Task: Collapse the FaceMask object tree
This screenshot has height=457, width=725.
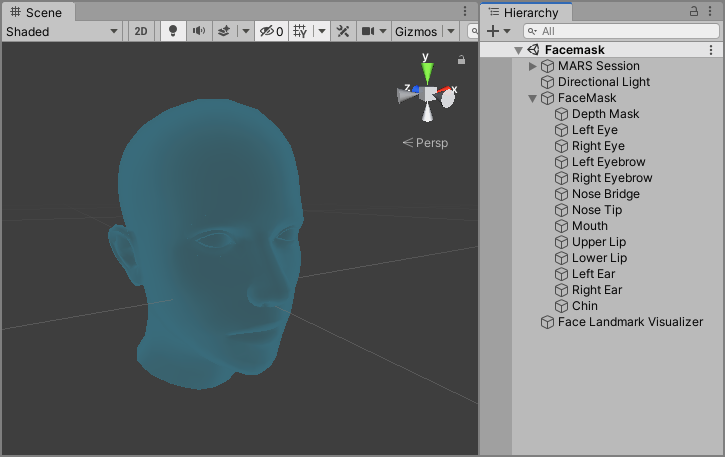Action: tap(533, 98)
